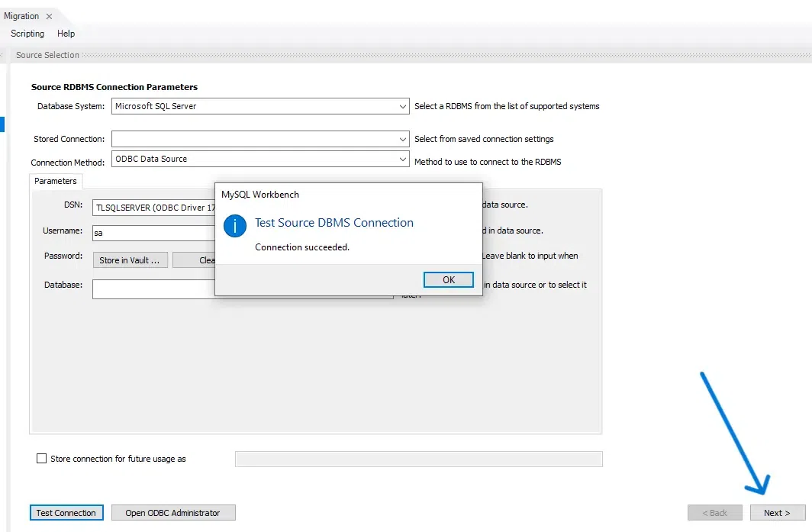Click the stored connection name field
This screenshot has width=812, height=532.
coord(418,459)
